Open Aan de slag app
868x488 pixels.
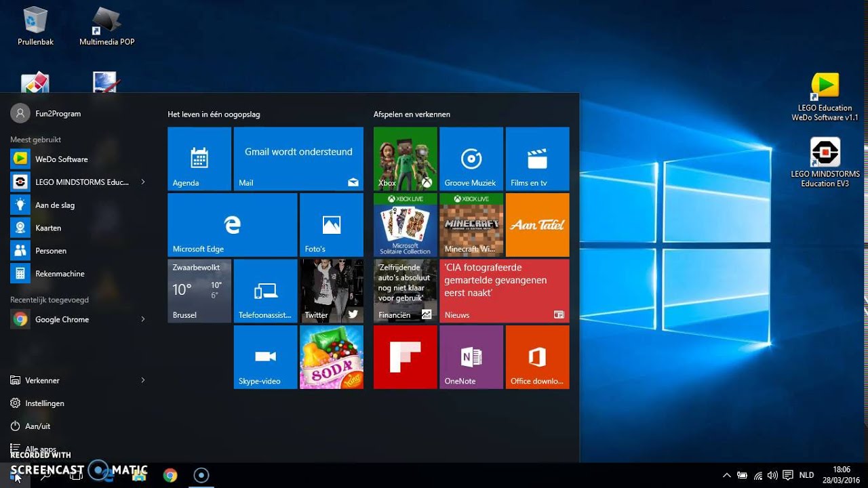[x=78, y=205]
